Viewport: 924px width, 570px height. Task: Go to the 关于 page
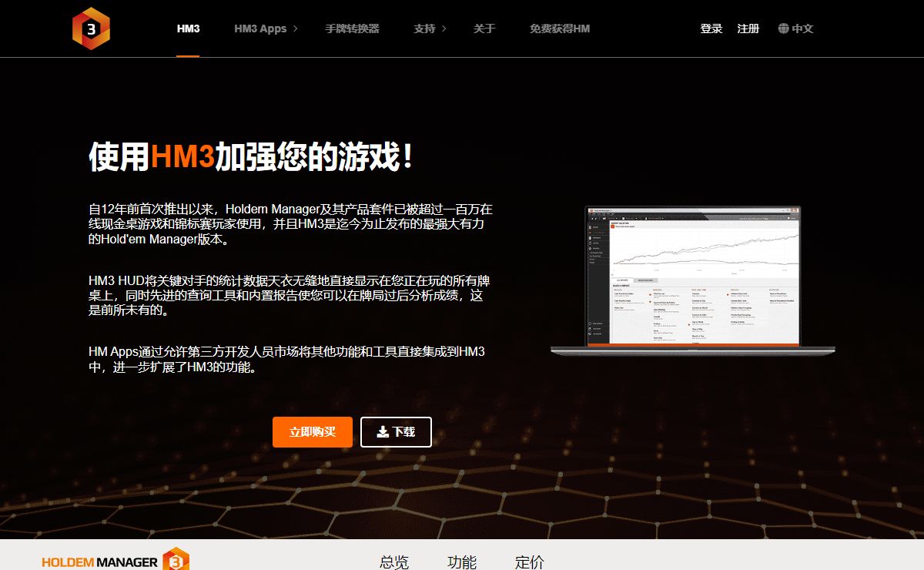(484, 28)
